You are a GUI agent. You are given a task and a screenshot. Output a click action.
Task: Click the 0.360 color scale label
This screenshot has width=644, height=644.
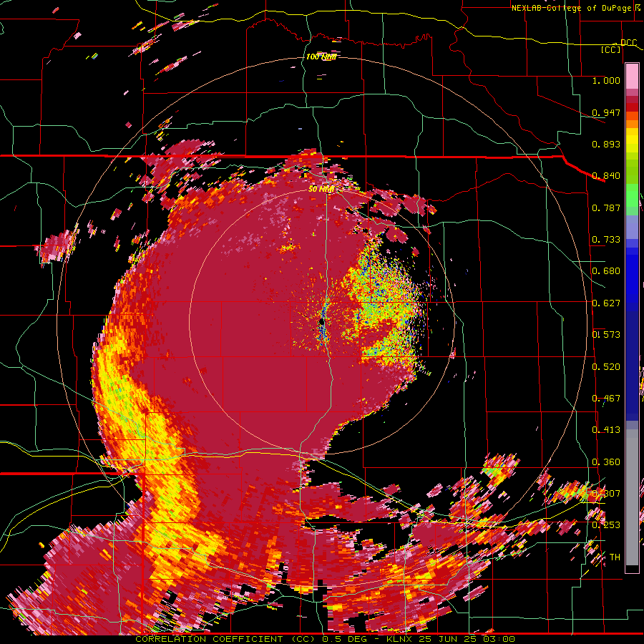point(606,462)
